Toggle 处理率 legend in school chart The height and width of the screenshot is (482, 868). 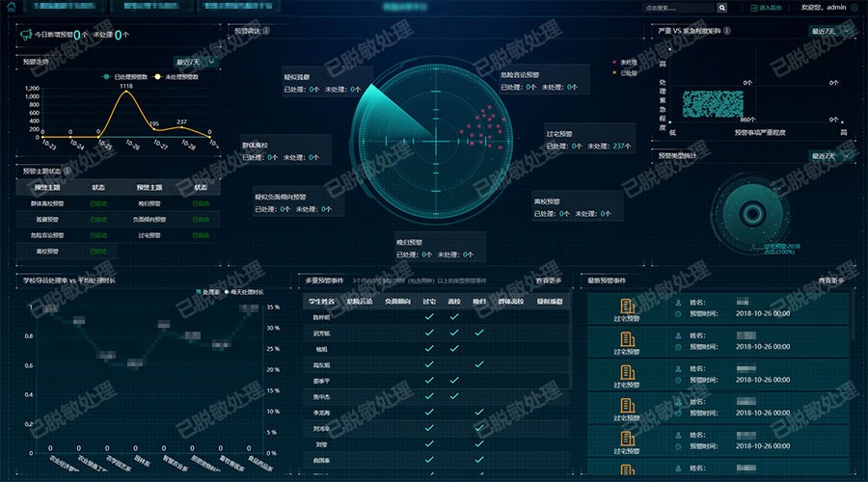205,291
